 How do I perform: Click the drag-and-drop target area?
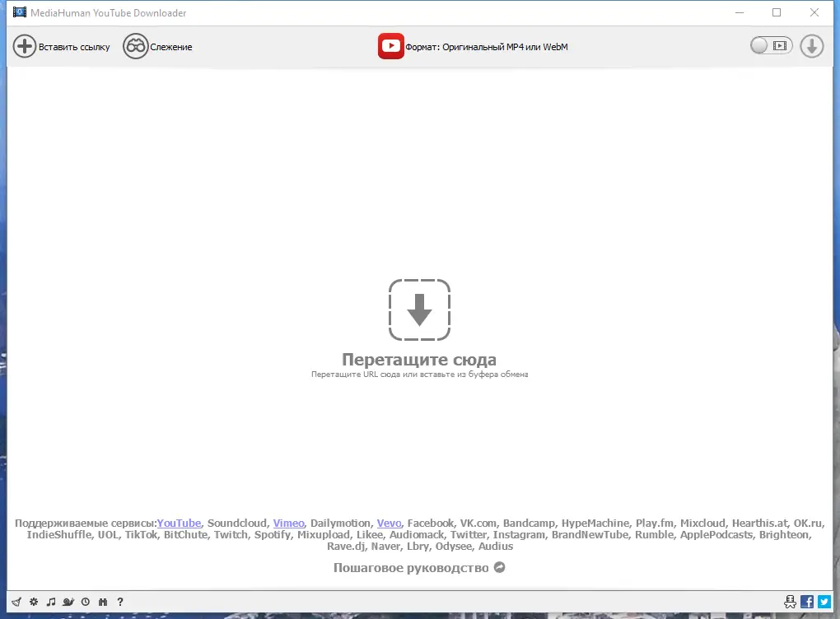[x=419, y=310]
